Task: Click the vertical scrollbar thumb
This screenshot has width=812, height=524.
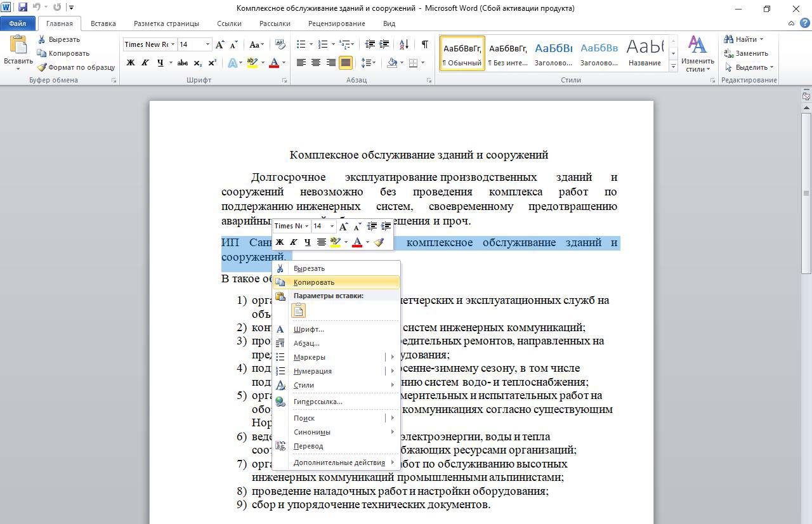Action: point(806,193)
